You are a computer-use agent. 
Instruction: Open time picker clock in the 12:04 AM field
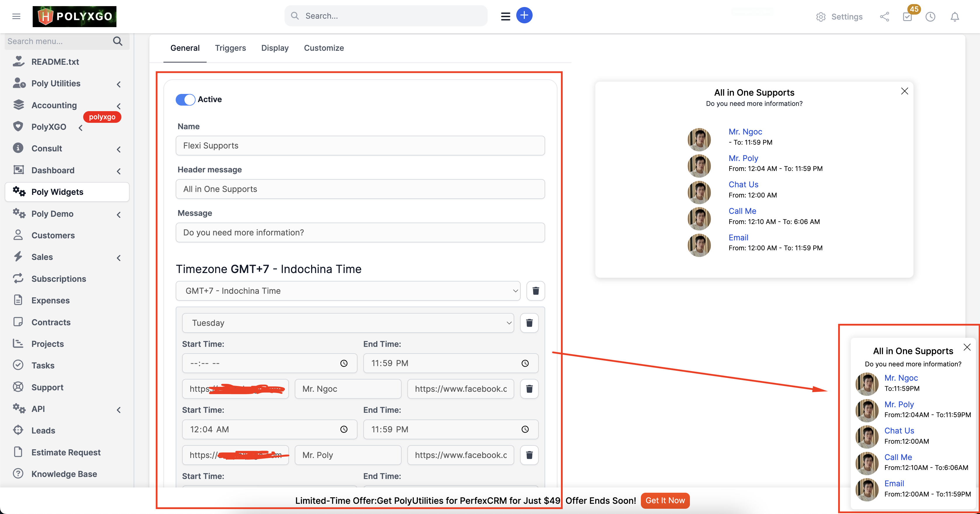343,429
